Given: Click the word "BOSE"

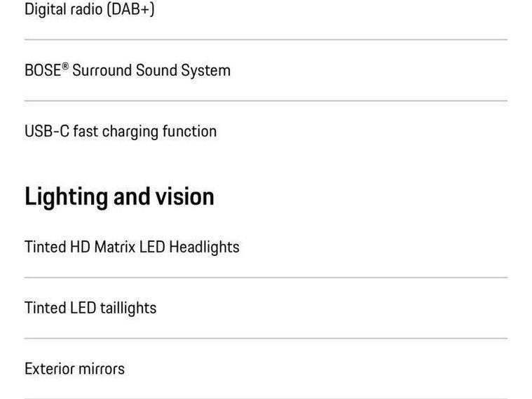Looking at the screenshot, I should 43,71.
